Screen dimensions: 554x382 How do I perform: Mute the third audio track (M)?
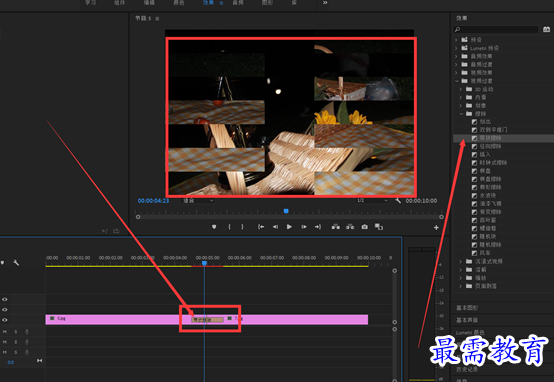point(5,352)
